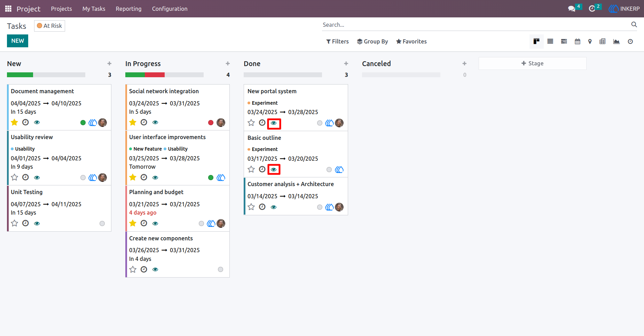Switch to the Calendar view icon

pyautogui.click(x=578, y=41)
